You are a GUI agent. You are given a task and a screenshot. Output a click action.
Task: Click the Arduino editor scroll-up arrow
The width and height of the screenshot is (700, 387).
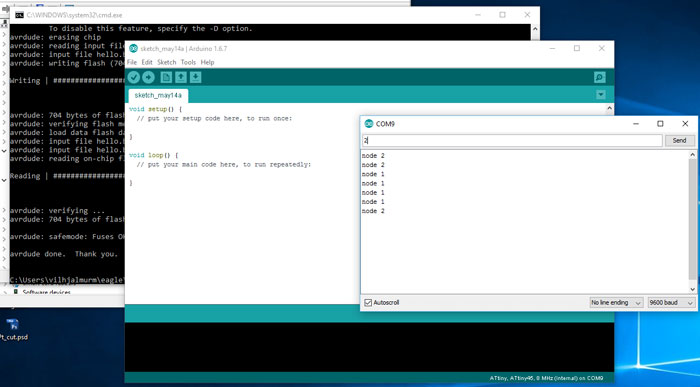(x=609, y=108)
